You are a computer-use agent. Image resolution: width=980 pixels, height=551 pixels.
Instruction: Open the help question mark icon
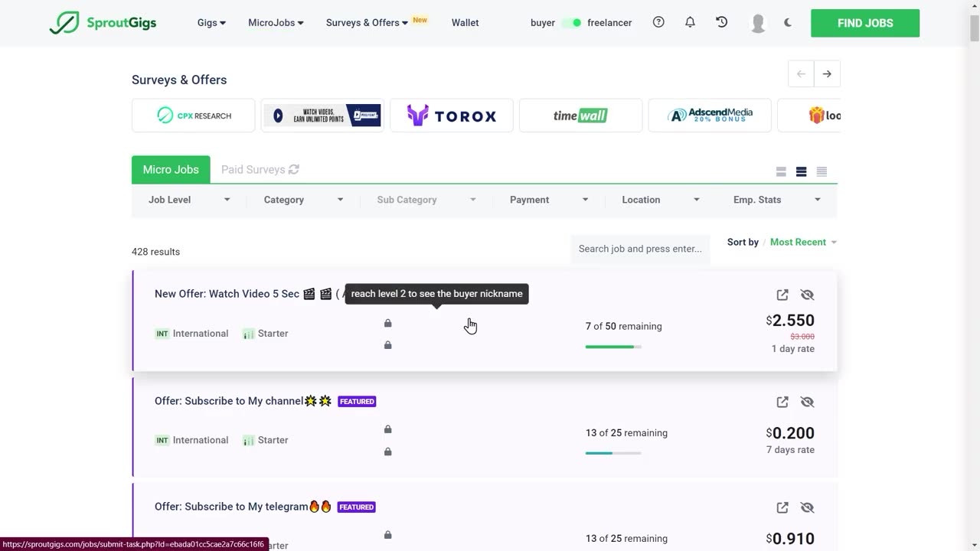pos(658,22)
